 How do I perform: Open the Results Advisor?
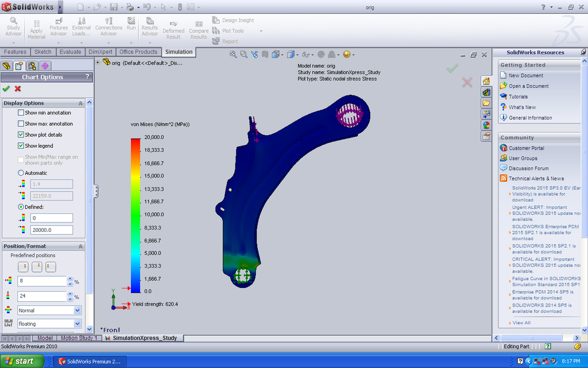coord(150,26)
